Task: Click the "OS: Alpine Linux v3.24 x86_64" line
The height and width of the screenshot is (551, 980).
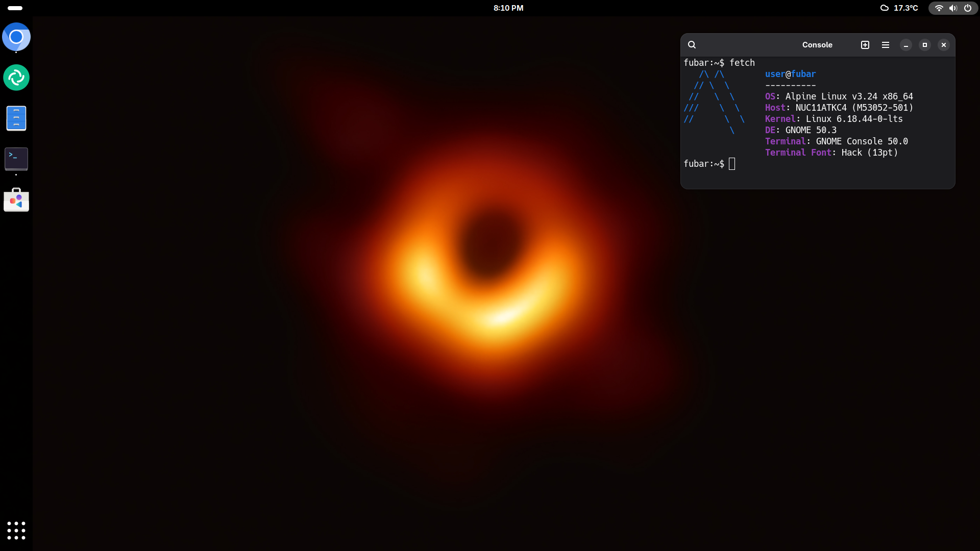Action: pyautogui.click(x=839, y=96)
